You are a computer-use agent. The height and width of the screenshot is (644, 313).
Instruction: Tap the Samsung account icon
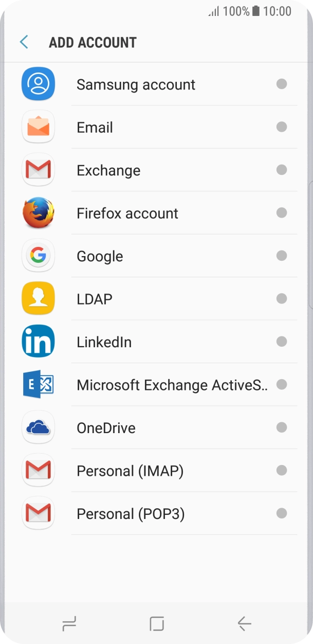tap(38, 84)
